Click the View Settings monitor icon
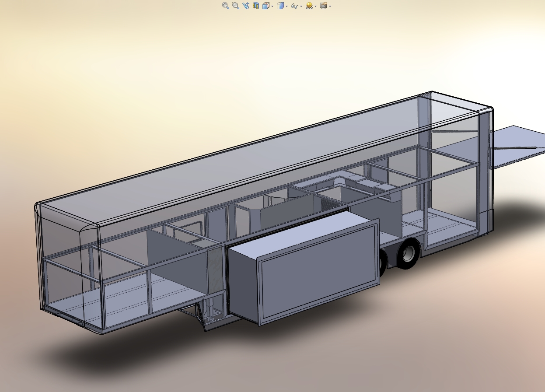The height and width of the screenshot is (392, 545). 324,6
